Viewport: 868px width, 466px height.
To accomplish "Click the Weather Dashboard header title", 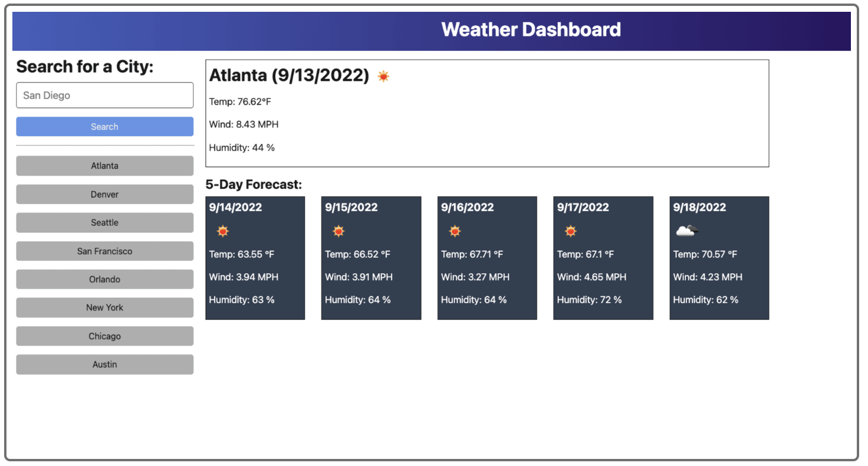I will pyautogui.click(x=531, y=29).
